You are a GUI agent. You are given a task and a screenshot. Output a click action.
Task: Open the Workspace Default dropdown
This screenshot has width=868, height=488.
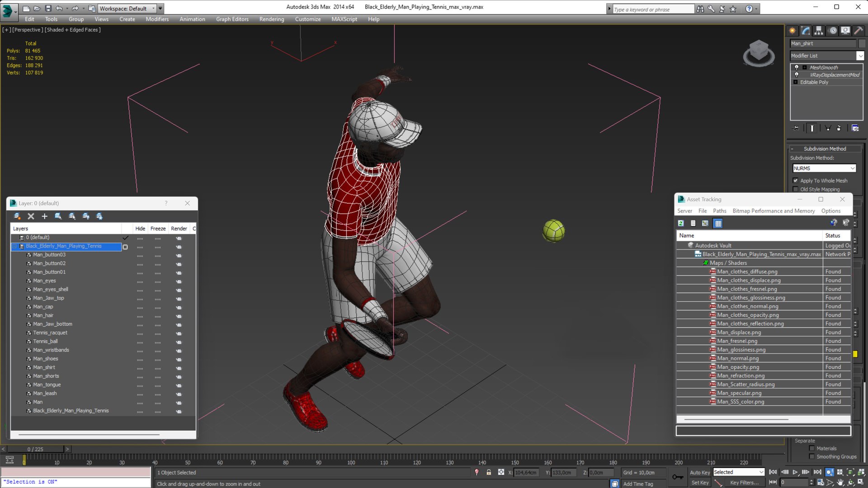point(127,8)
